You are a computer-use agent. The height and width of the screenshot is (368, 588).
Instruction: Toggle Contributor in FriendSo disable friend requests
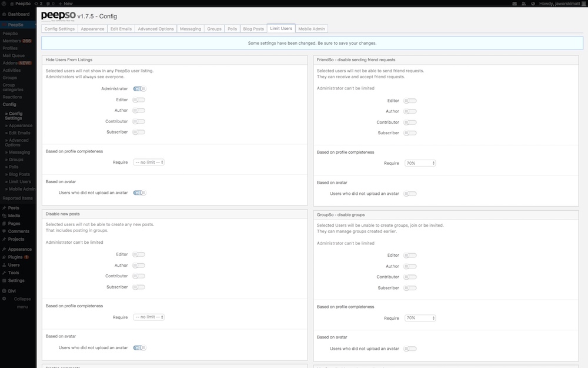410,122
